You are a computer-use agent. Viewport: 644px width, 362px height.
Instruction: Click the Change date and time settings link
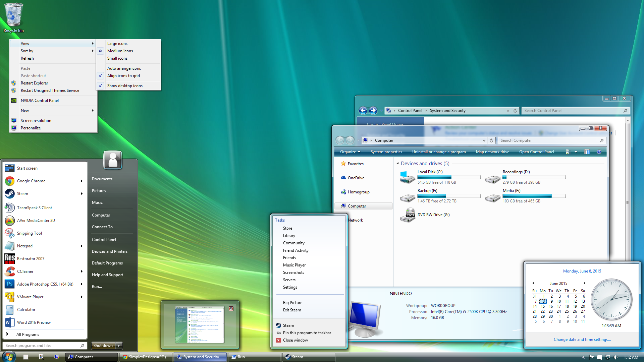click(582, 339)
